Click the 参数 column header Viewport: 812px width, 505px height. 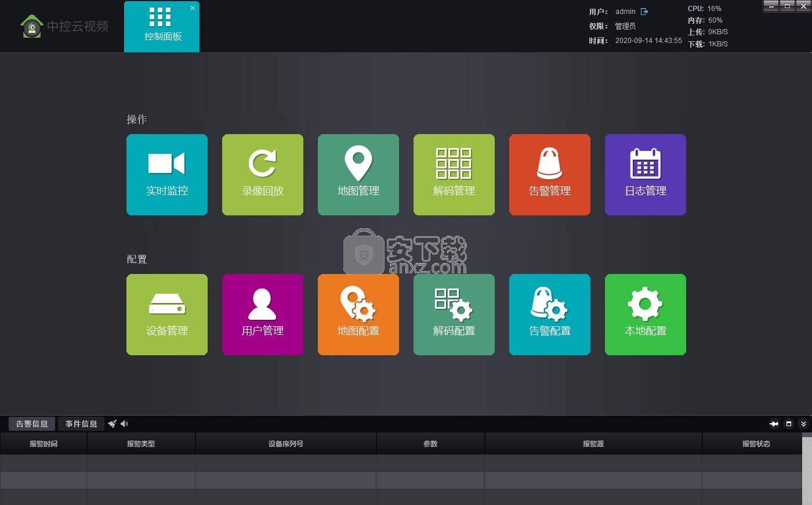pyautogui.click(x=430, y=443)
